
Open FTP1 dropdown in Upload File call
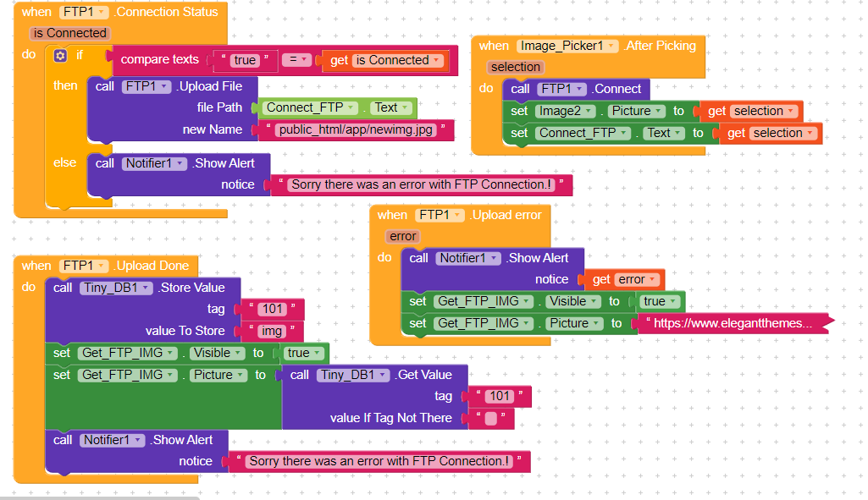point(147,86)
